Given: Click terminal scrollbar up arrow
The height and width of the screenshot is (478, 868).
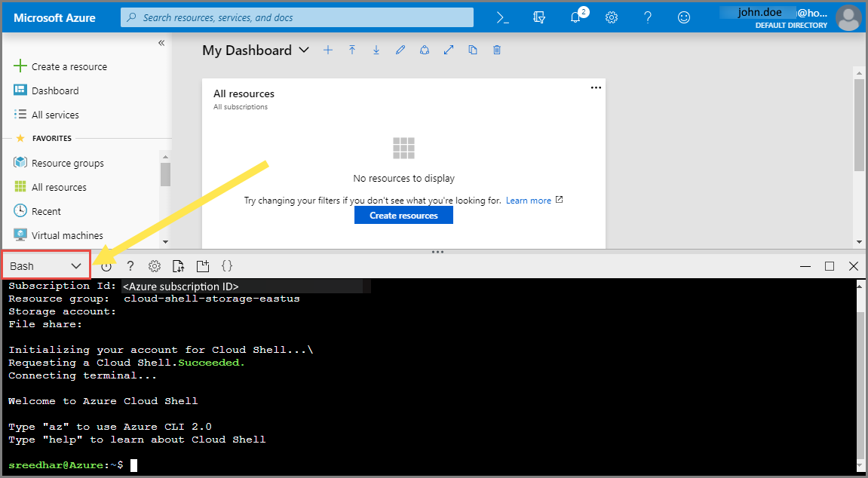Looking at the screenshot, I should [x=859, y=285].
